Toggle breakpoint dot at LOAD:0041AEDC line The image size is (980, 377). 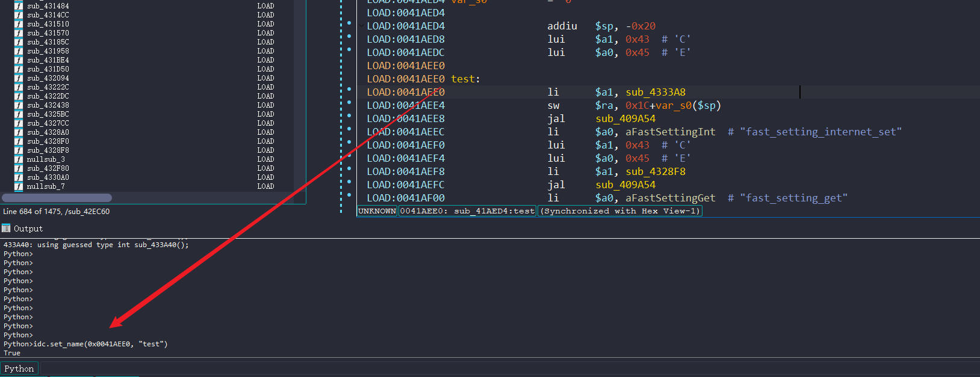point(349,50)
